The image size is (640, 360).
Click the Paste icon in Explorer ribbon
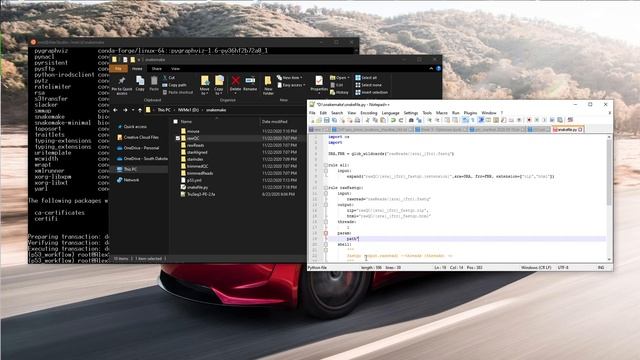(x=154, y=83)
